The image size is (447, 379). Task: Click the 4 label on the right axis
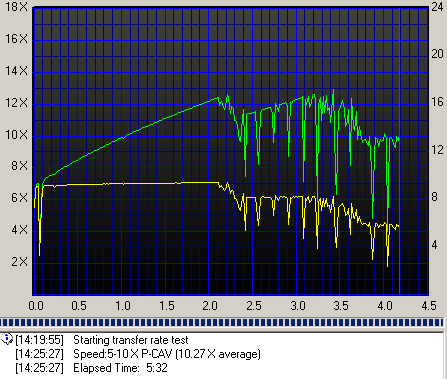434,245
